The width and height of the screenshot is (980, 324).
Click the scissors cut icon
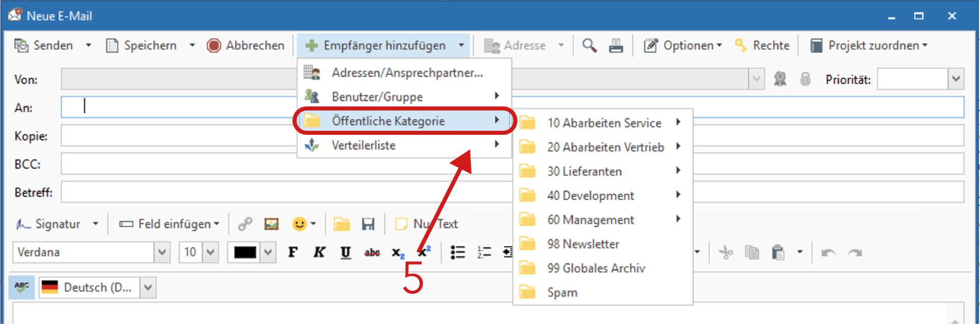point(725,252)
